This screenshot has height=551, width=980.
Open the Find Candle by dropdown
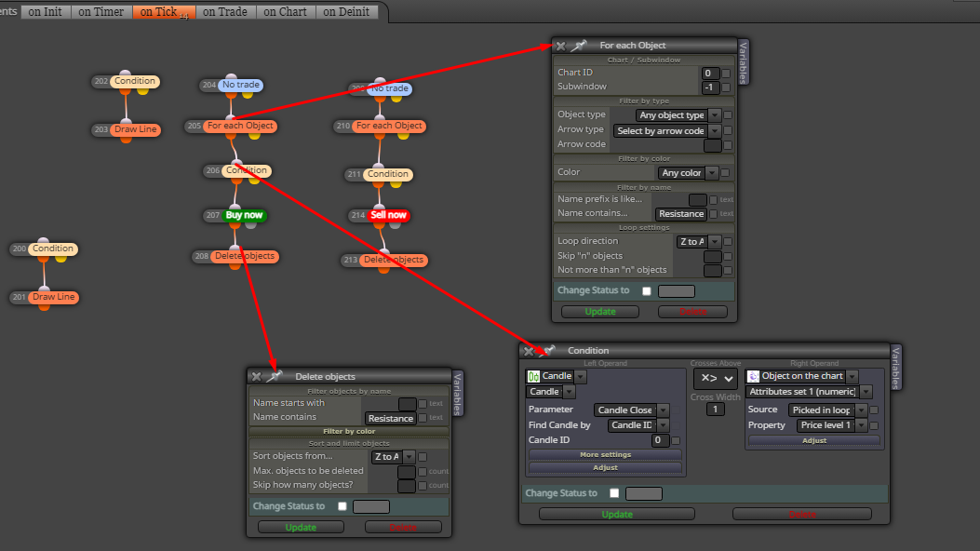click(x=638, y=425)
